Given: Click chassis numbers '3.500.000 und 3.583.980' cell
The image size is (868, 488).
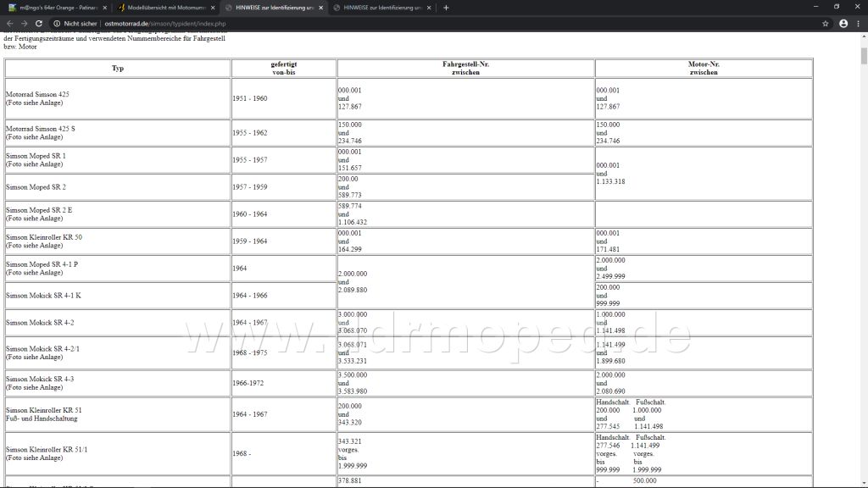Looking at the screenshot, I should coord(465,383).
